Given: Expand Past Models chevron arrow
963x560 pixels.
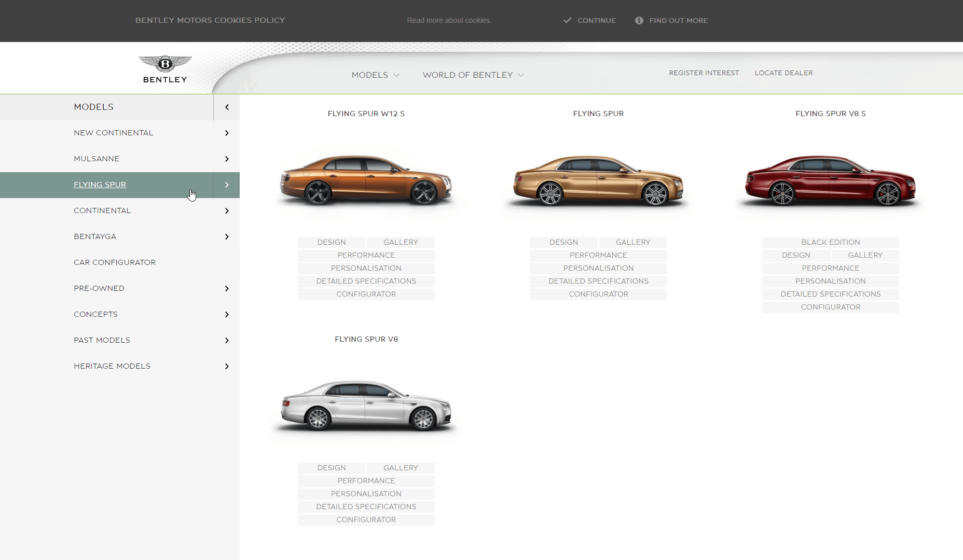Looking at the screenshot, I should pyautogui.click(x=227, y=340).
